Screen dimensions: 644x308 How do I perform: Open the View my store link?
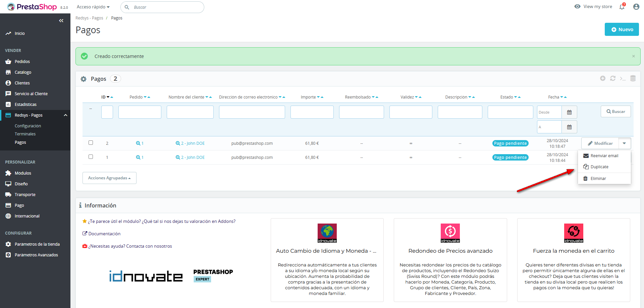point(593,7)
